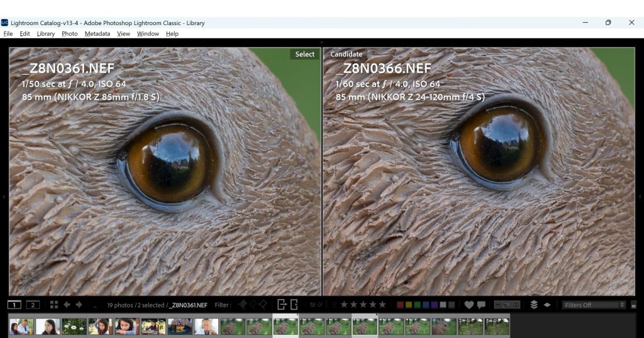Go forward with the right arrow
This screenshot has height=338, width=644.
click(x=79, y=305)
